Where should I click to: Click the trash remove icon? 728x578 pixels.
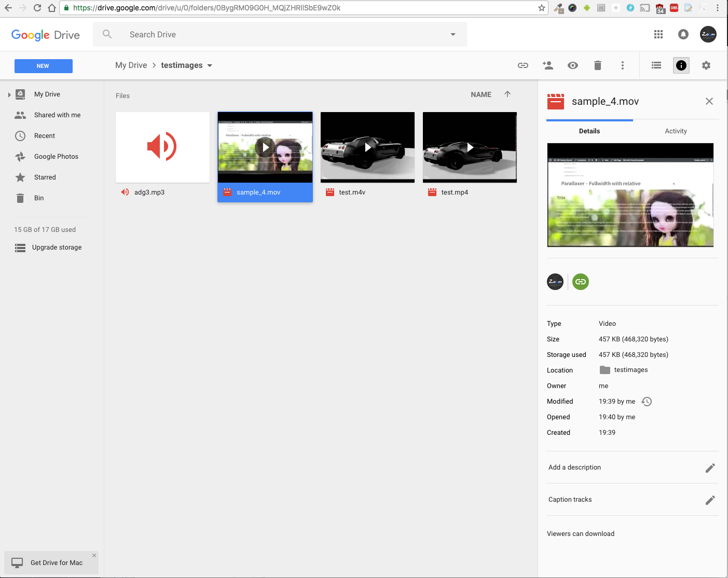(x=598, y=65)
